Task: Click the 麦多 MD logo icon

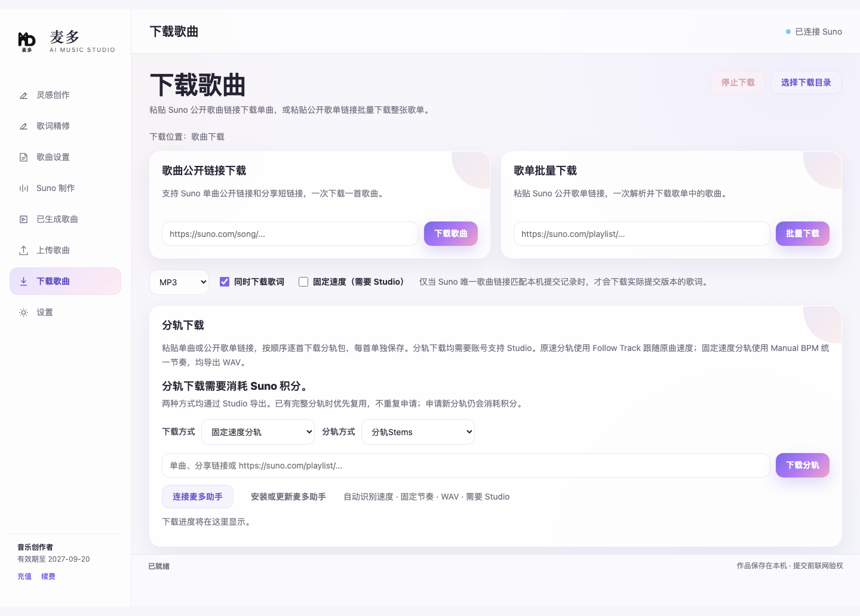Action: 27,41
